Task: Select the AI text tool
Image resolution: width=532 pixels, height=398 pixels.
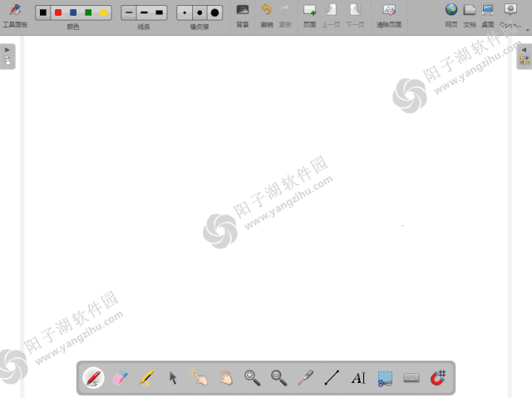Action: [358, 378]
